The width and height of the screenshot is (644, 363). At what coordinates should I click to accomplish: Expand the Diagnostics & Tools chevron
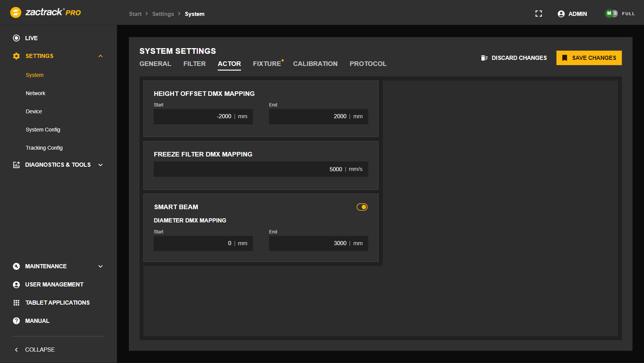[x=100, y=165]
